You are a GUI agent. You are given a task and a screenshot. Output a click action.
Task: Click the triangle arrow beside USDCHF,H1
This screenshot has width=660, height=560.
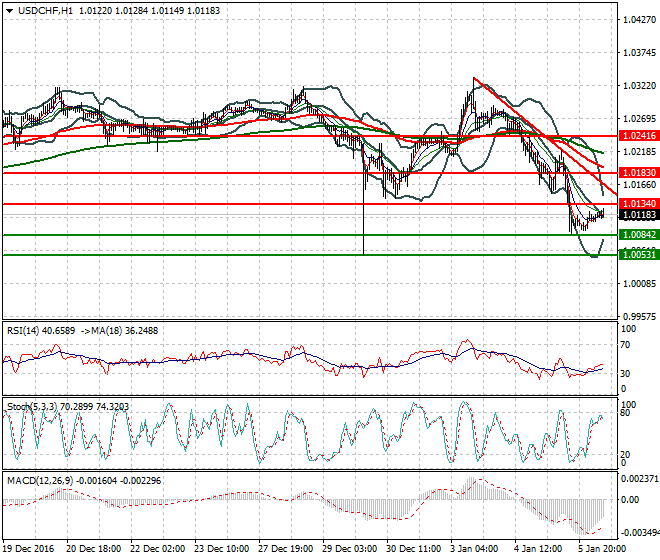click(x=10, y=11)
